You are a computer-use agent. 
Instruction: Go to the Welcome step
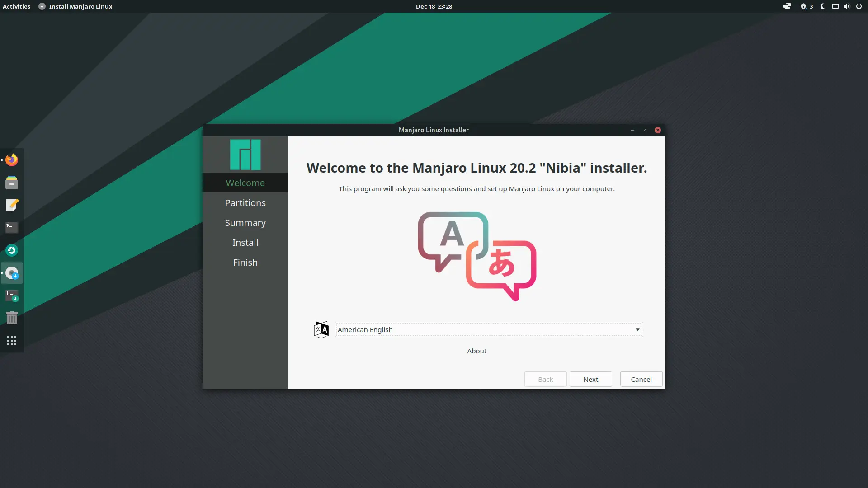(245, 183)
